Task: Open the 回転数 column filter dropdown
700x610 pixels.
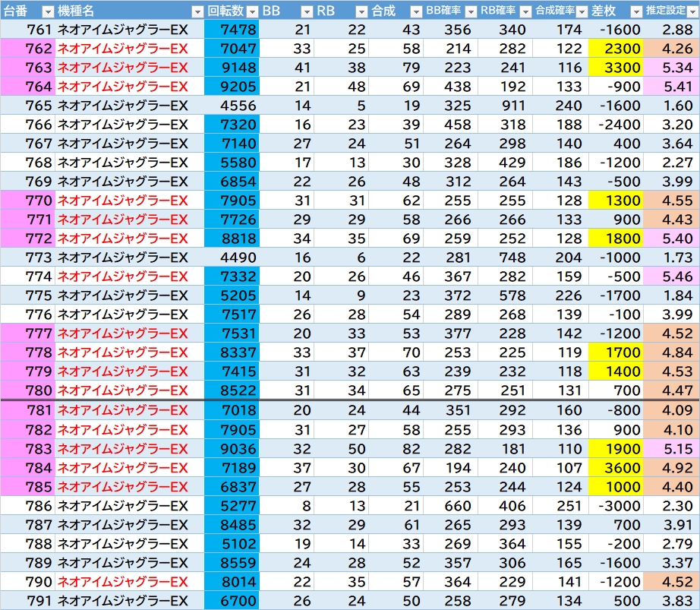Action: (252, 11)
